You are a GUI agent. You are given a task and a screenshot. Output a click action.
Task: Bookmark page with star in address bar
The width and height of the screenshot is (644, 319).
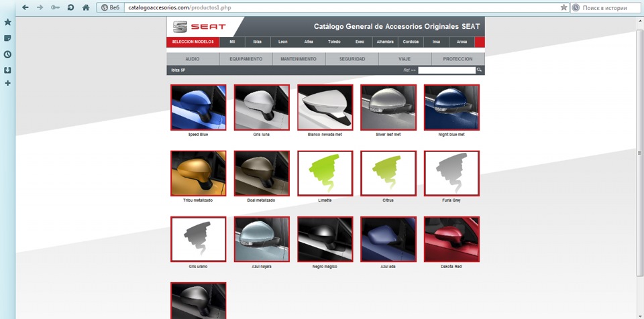pos(564,7)
